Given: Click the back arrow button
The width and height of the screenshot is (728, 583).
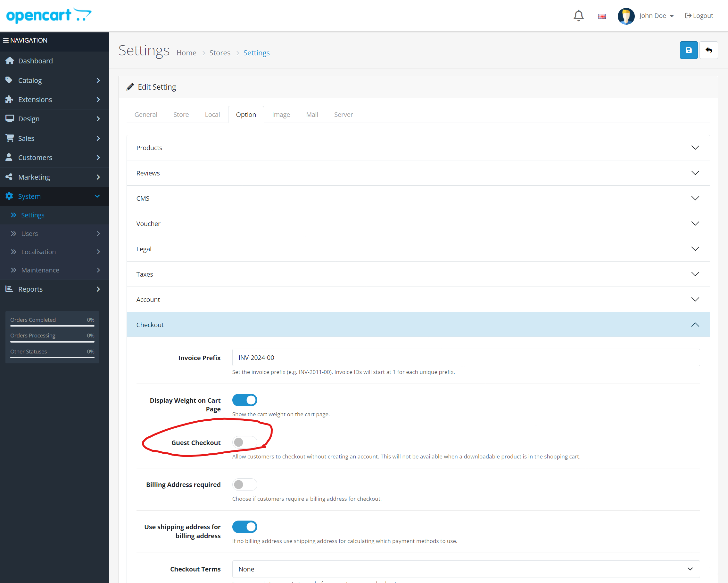Looking at the screenshot, I should [708, 50].
